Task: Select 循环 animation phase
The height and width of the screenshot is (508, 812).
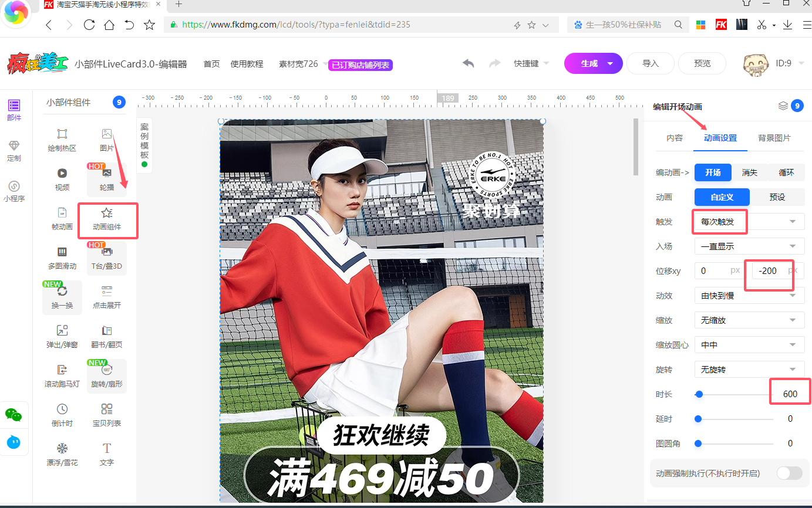Action: click(x=786, y=172)
